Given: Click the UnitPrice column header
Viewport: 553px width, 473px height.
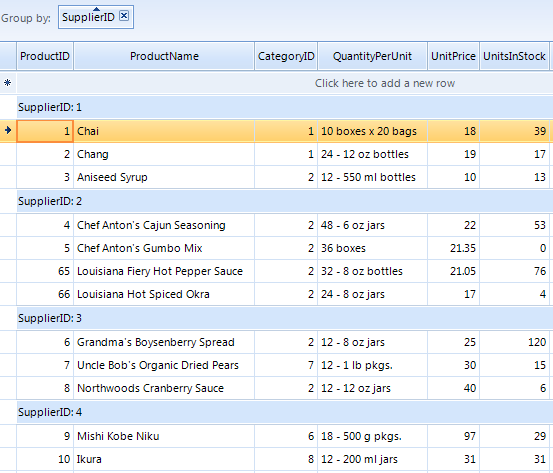Looking at the screenshot, I should point(454,56).
